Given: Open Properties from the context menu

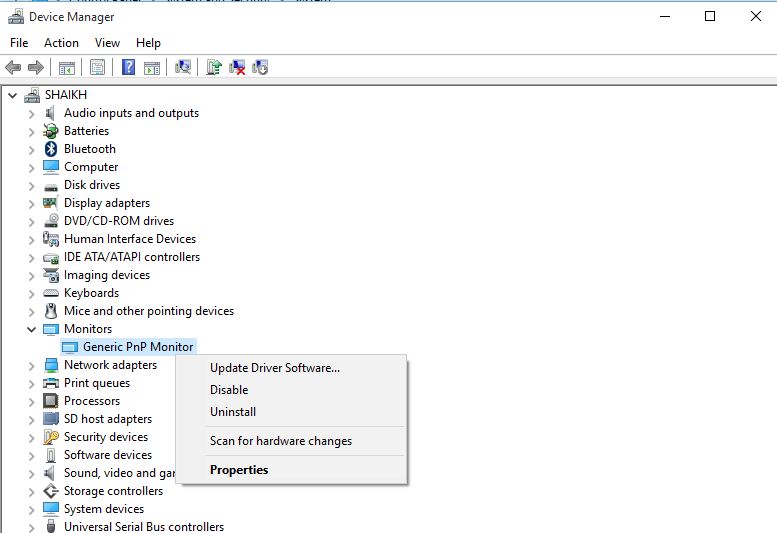Looking at the screenshot, I should pos(239,470).
